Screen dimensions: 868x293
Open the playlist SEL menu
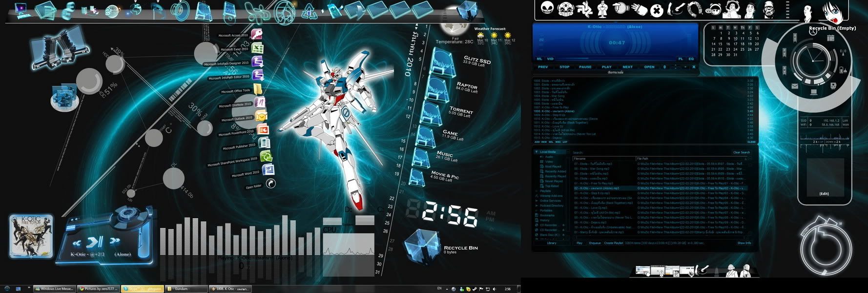tap(551, 142)
